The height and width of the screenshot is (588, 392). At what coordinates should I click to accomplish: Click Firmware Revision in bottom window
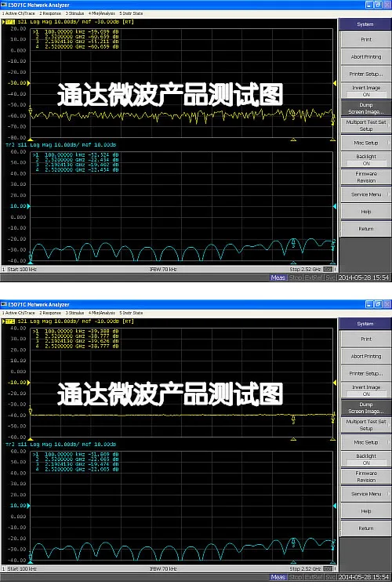[x=366, y=477]
